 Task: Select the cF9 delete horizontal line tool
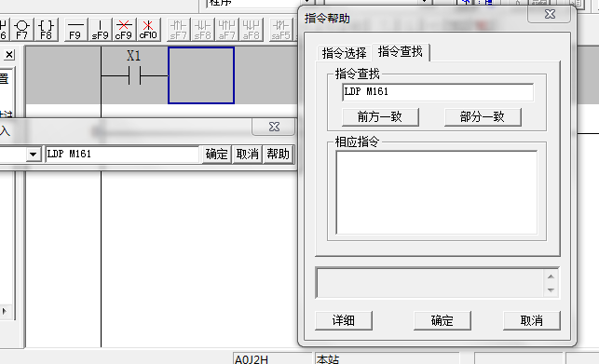(124, 30)
